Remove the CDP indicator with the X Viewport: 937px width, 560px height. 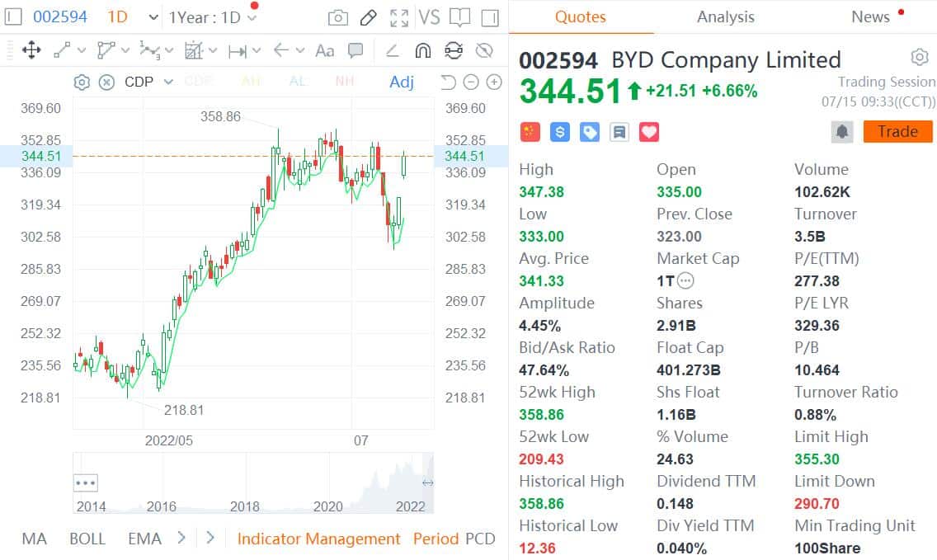(107, 82)
